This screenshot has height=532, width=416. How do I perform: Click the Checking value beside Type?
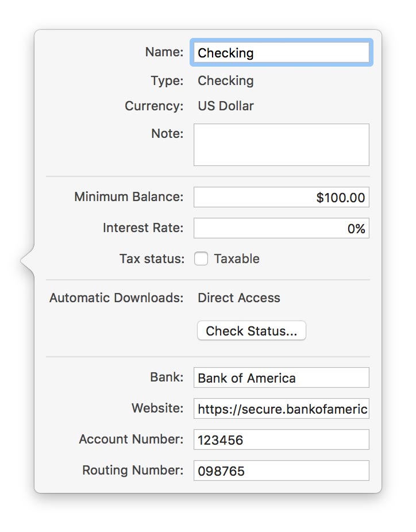coord(225,81)
